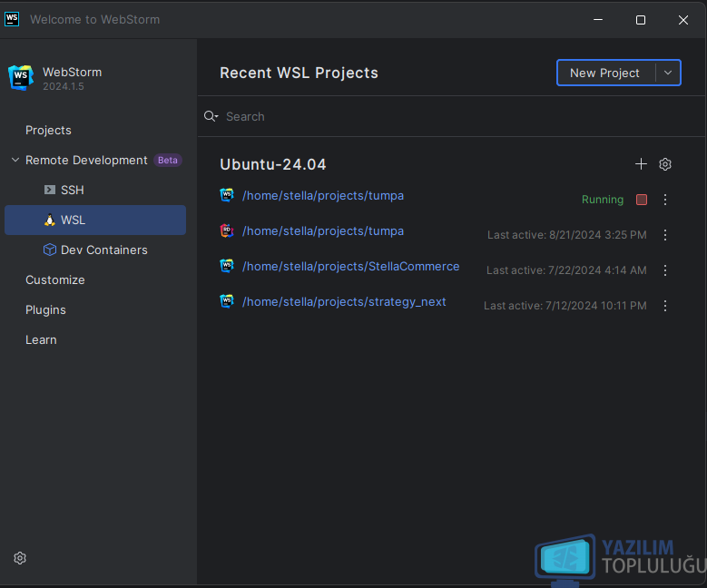The image size is (707, 588).
Task: Click the SSH terminal icon
Action: 50,190
